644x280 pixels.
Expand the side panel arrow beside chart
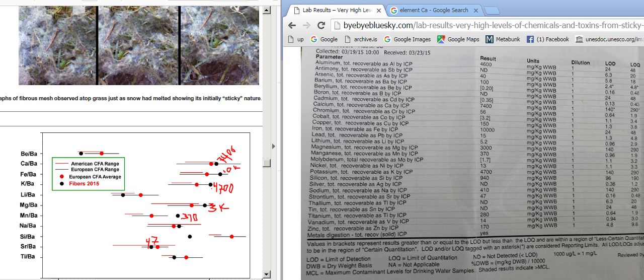tap(274, 147)
